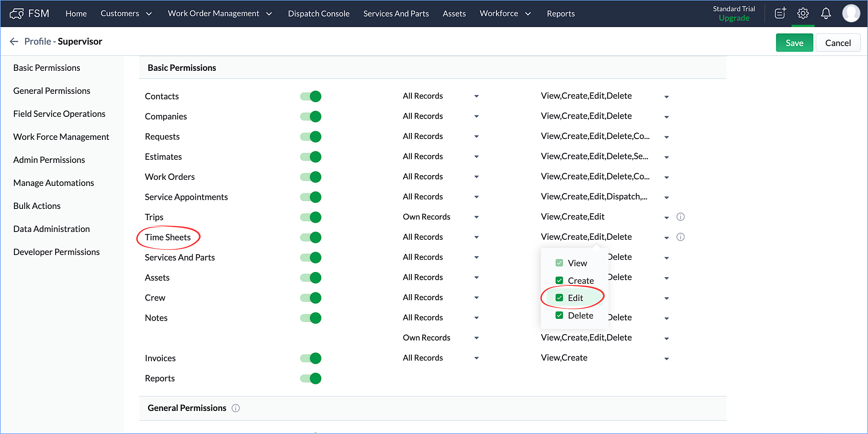868x434 pixels.
Task: Open Services And Parts in top nav
Action: pyautogui.click(x=396, y=13)
